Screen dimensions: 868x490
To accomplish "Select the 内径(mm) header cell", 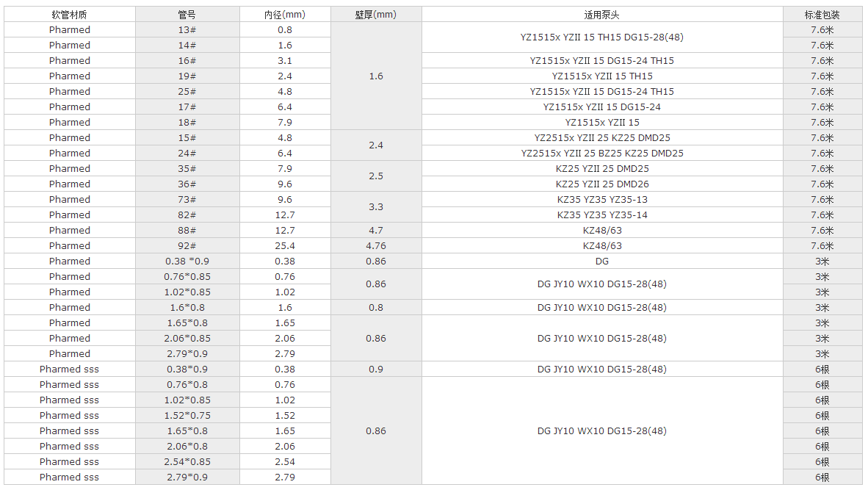I will click(285, 15).
